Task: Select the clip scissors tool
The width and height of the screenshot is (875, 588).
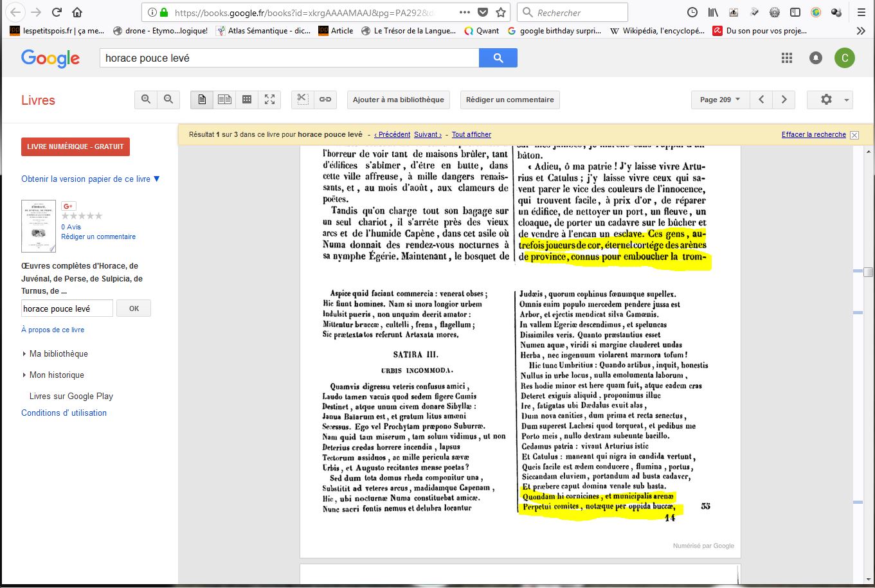Action: (303, 100)
